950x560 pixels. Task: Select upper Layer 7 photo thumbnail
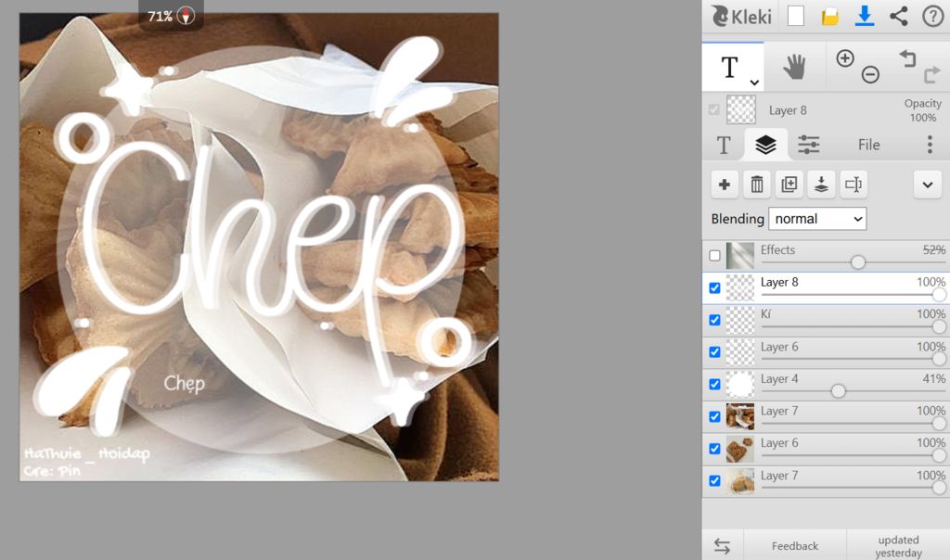pos(739,416)
